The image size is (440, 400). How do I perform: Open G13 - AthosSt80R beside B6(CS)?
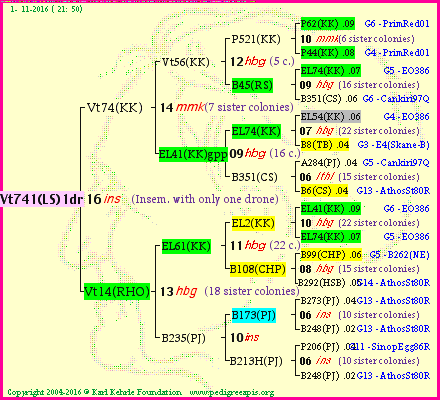[x=393, y=191]
